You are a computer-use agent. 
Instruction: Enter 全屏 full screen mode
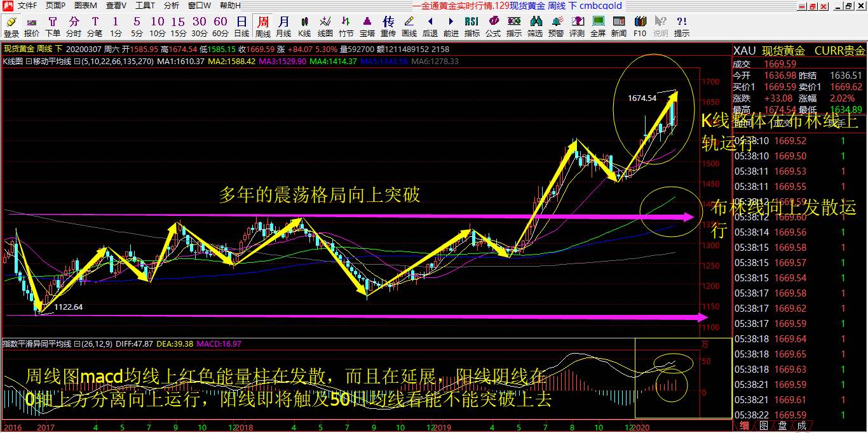point(598,27)
